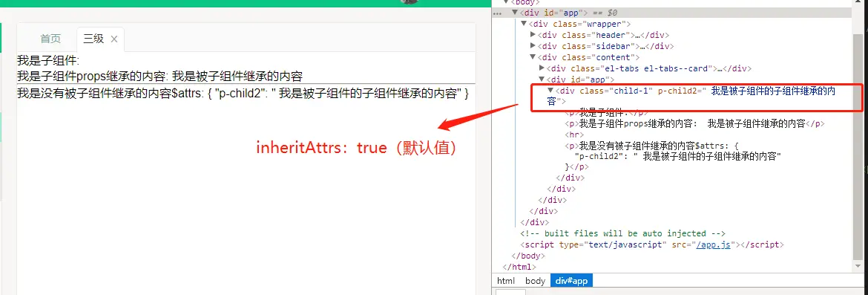The image size is (868, 295).
Task: Click the class="child-1" attribute text
Action: (x=615, y=91)
